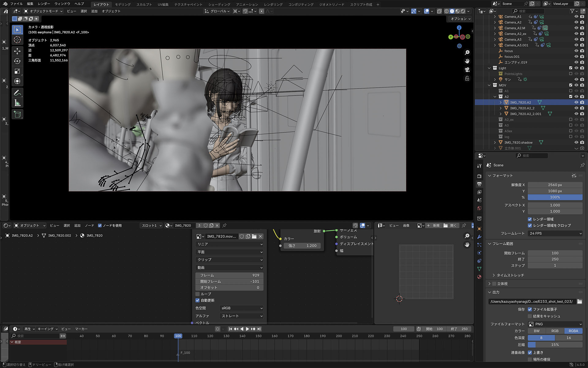Open the Modifier wrench properties tab
The height and width of the screenshot is (368, 588).
[479, 237]
